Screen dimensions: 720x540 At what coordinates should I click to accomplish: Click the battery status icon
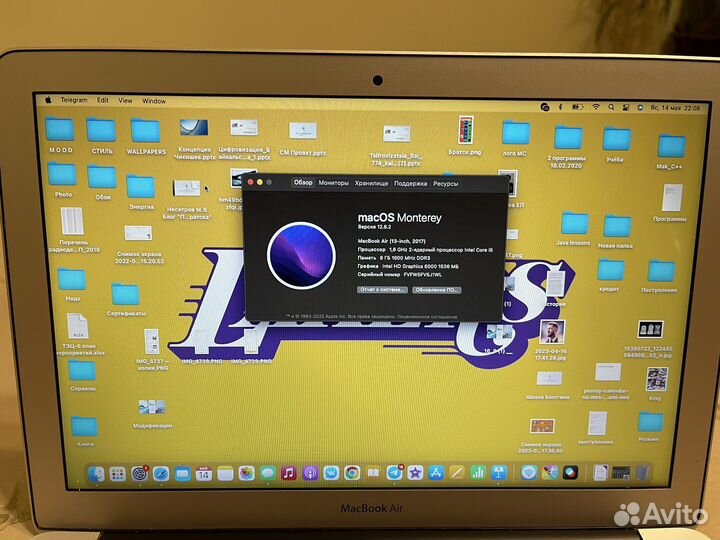point(577,107)
